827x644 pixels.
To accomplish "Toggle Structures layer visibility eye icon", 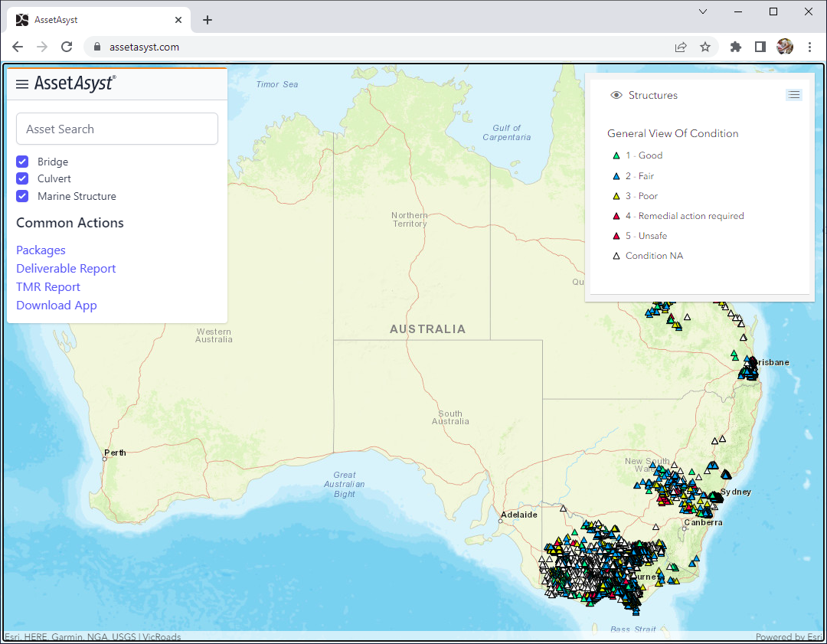I will pyautogui.click(x=616, y=95).
